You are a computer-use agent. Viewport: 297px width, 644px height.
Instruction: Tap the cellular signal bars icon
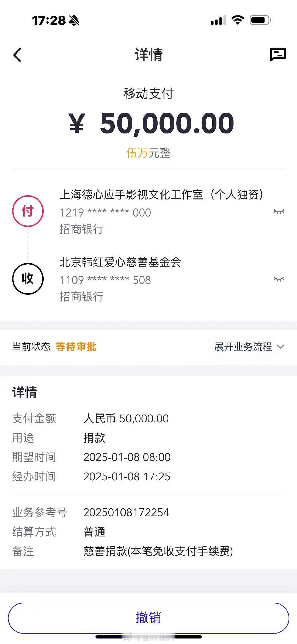click(x=218, y=20)
